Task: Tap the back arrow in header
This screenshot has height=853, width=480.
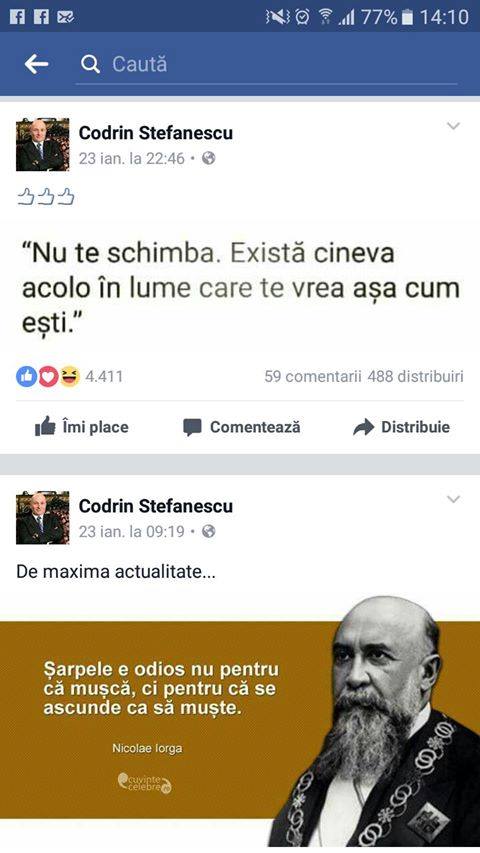Action: [x=36, y=64]
